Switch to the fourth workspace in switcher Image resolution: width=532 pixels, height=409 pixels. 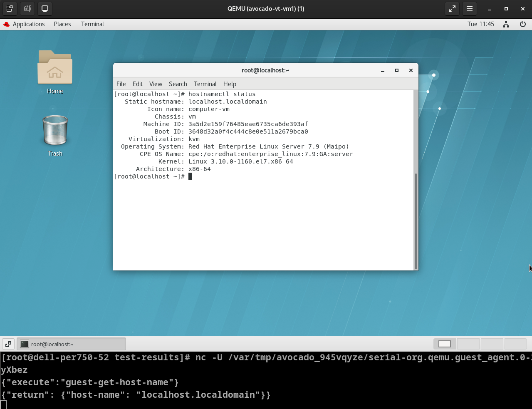[x=516, y=344]
